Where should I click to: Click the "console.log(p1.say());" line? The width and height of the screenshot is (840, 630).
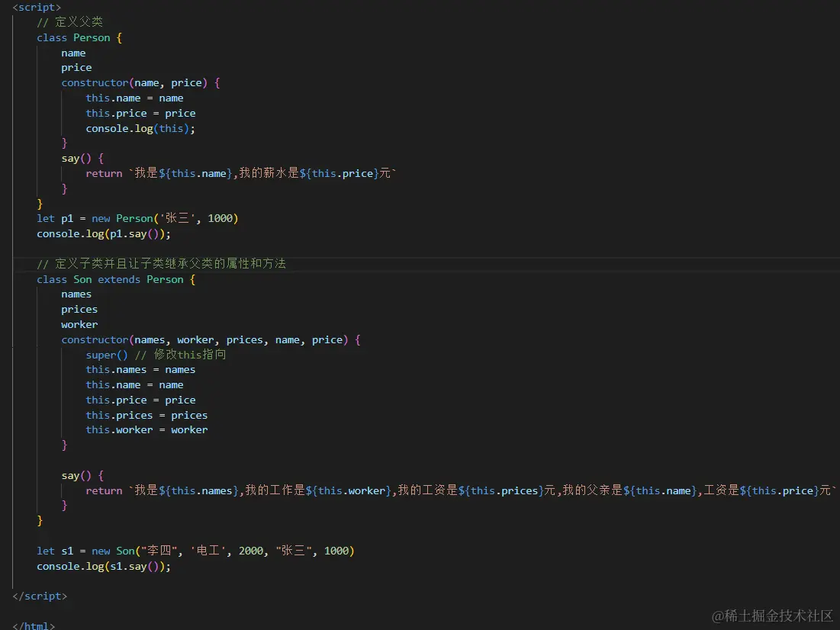pyautogui.click(x=104, y=234)
